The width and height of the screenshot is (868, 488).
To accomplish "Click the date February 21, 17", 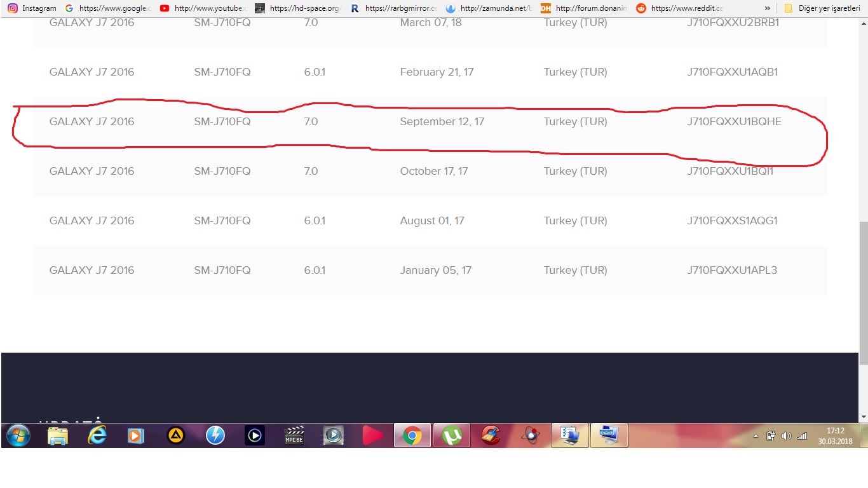I will [x=437, y=72].
